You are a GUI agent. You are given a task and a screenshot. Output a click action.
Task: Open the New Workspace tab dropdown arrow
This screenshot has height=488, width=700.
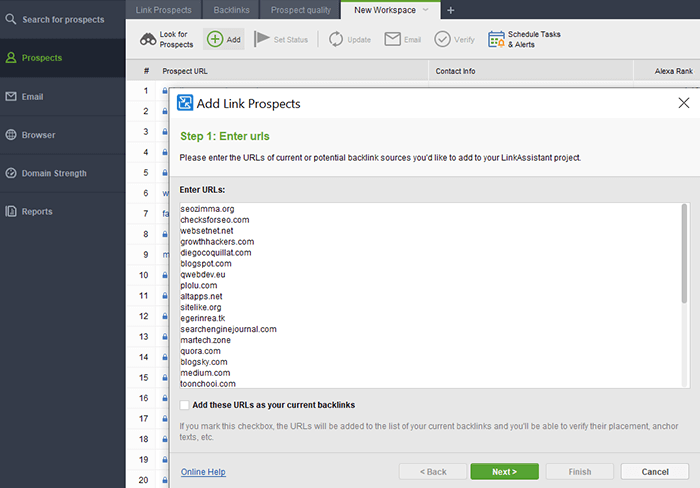coord(425,10)
